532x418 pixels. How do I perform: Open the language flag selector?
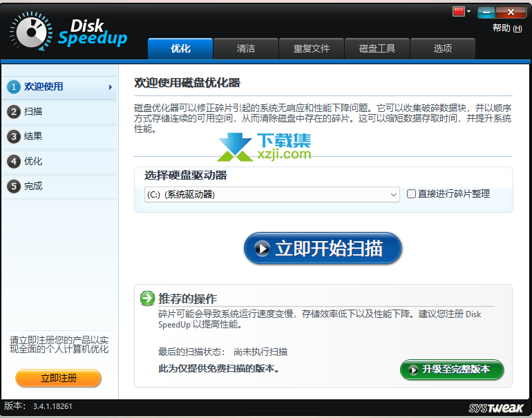[x=462, y=12]
